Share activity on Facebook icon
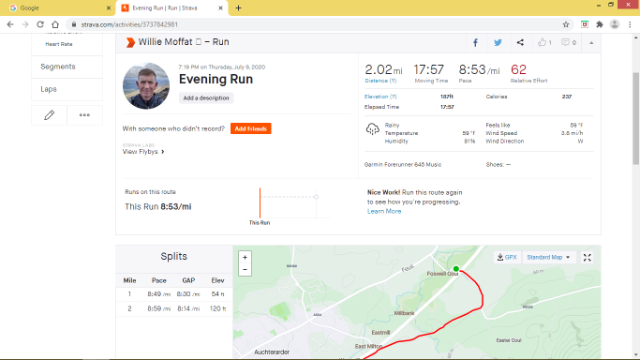 [476, 42]
